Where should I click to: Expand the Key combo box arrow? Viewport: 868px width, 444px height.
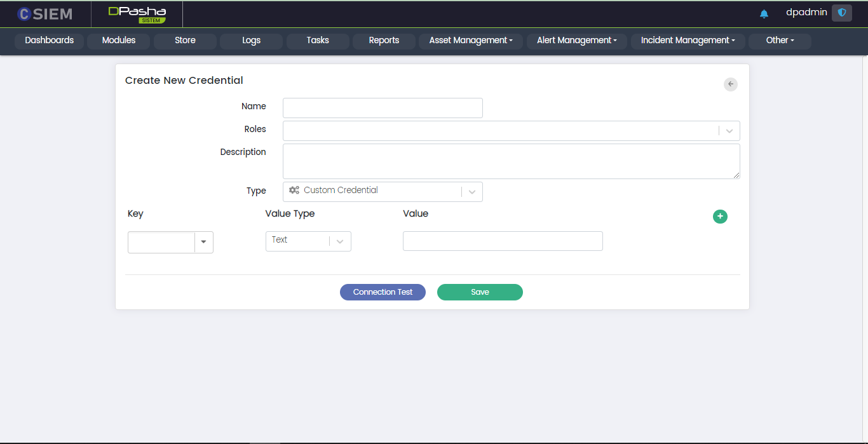pos(204,242)
